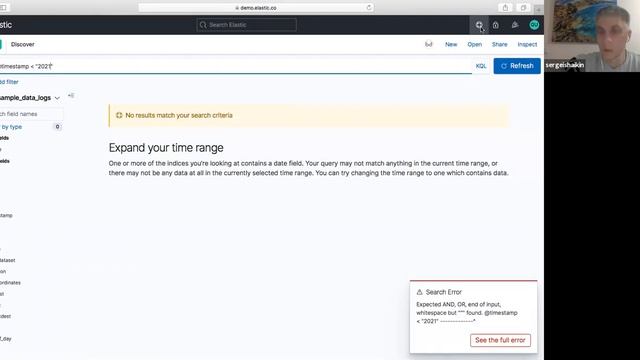Click the Search field names box
The image size is (640, 360).
pyautogui.click(x=31, y=114)
